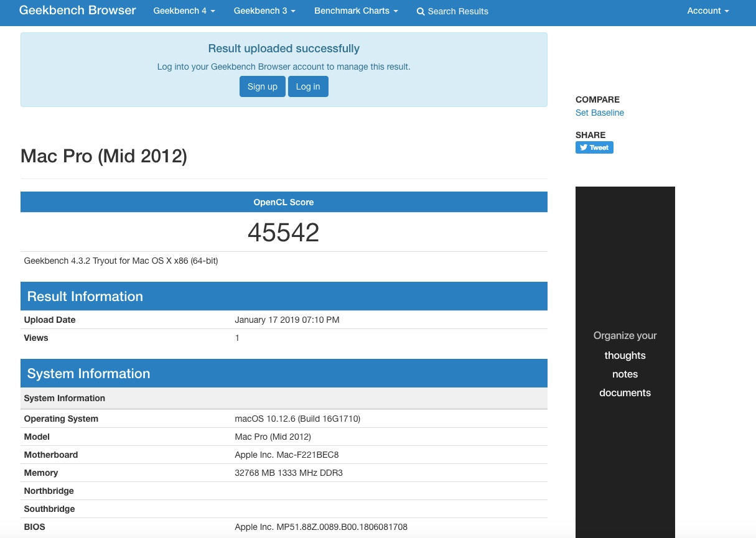Open the Account dropdown menu
The image size is (756, 538).
(x=707, y=11)
